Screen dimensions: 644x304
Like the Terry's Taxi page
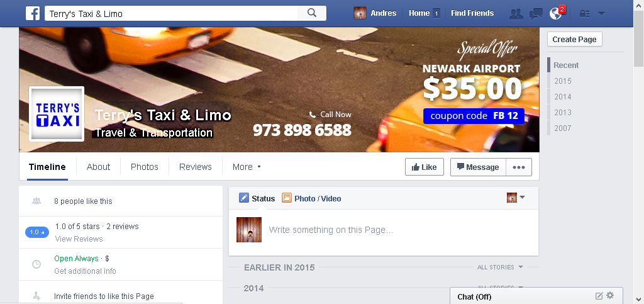tap(425, 167)
